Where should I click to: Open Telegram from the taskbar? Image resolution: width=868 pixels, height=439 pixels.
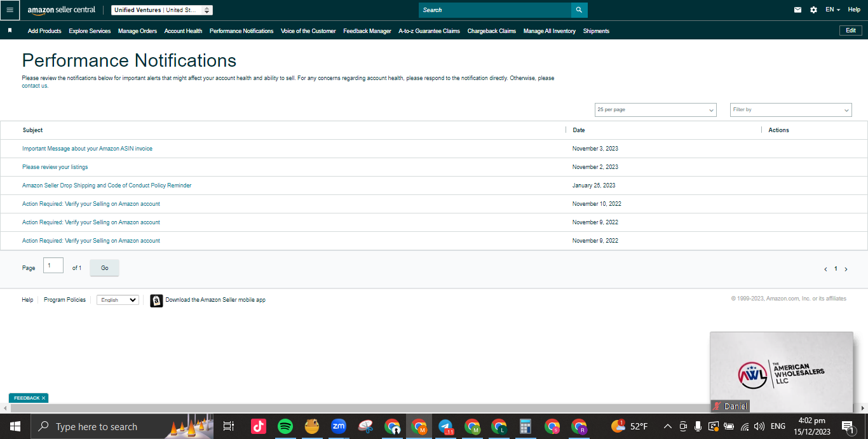[445, 426]
